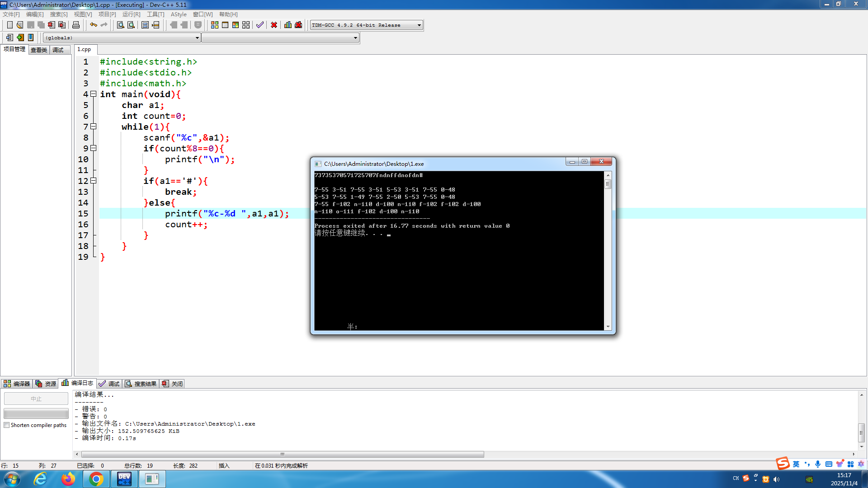
Task: Click the Compile icon in toolbar
Action: point(215,25)
